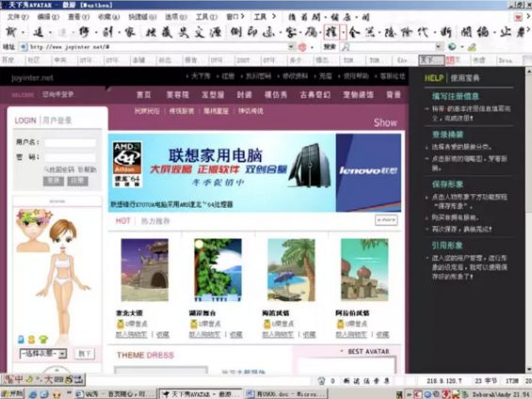Click the magnifier icon in the search box
This screenshot has height=399, width=532.
click(x=346, y=47)
